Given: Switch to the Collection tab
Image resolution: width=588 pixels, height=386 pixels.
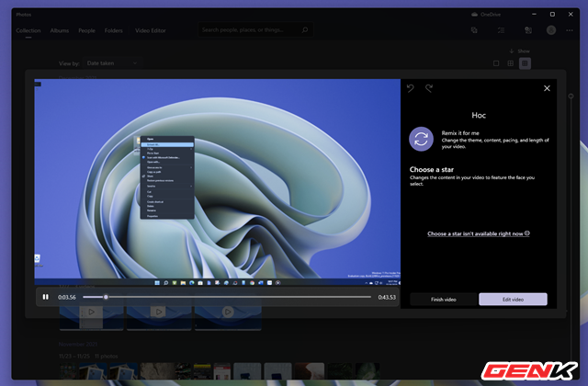Looking at the screenshot, I should [x=28, y=30].
